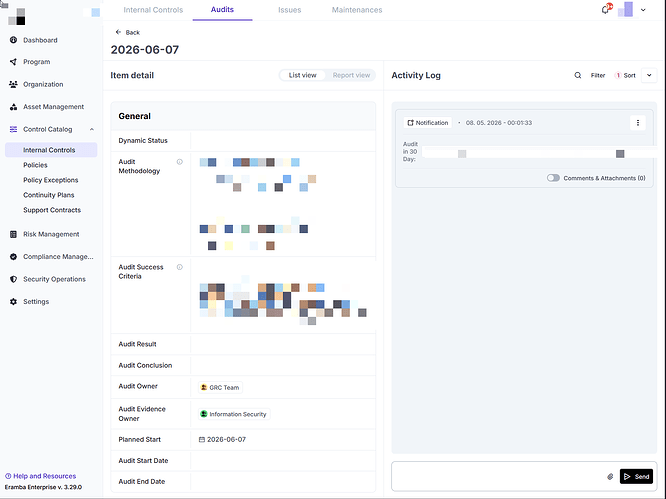Click the Planned Start date 2026-06-07

pyautogui.click(x=226, y=440)
